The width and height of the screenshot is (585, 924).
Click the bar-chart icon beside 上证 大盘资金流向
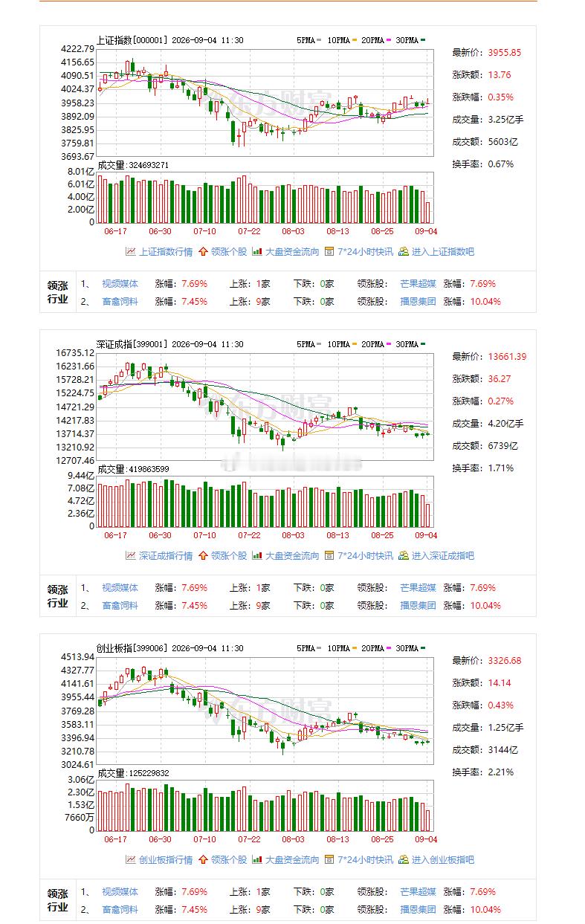(x=256, y=251)
